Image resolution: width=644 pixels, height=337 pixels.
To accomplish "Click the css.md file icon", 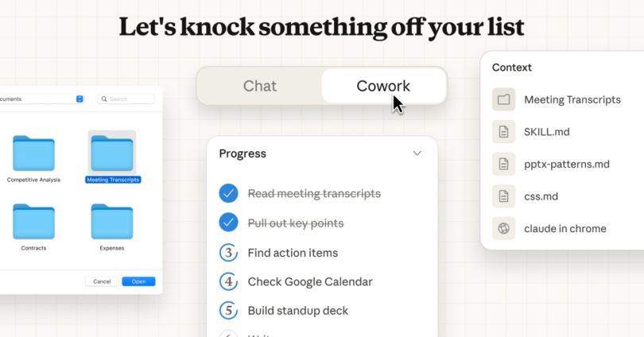I will [502, 196].
